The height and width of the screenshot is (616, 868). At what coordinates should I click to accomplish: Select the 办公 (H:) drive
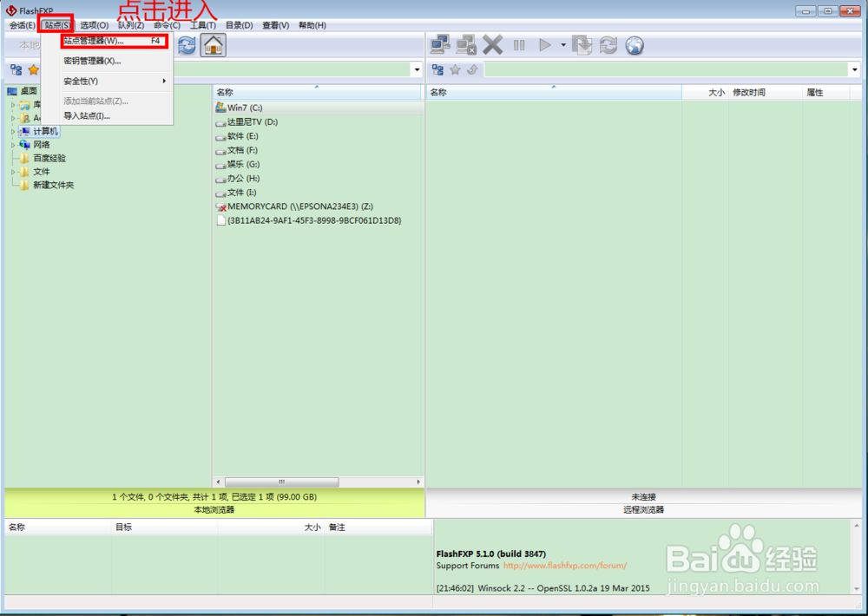[243, 178]
